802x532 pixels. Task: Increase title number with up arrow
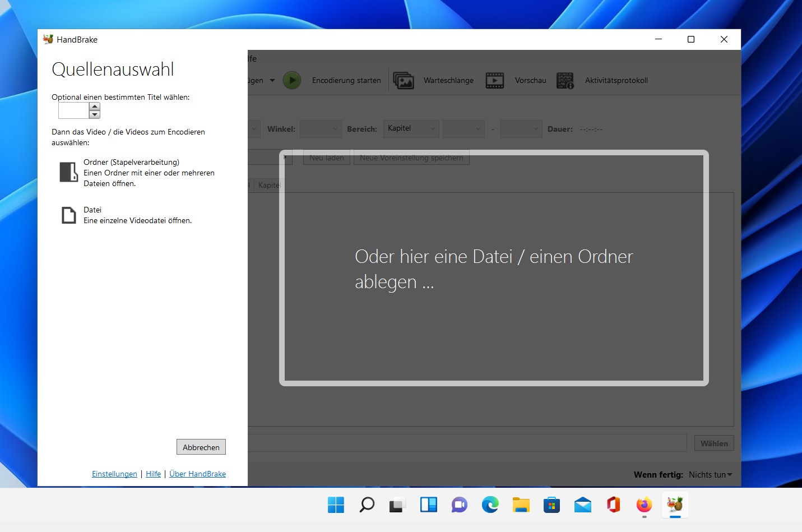[x=95, y=107]
